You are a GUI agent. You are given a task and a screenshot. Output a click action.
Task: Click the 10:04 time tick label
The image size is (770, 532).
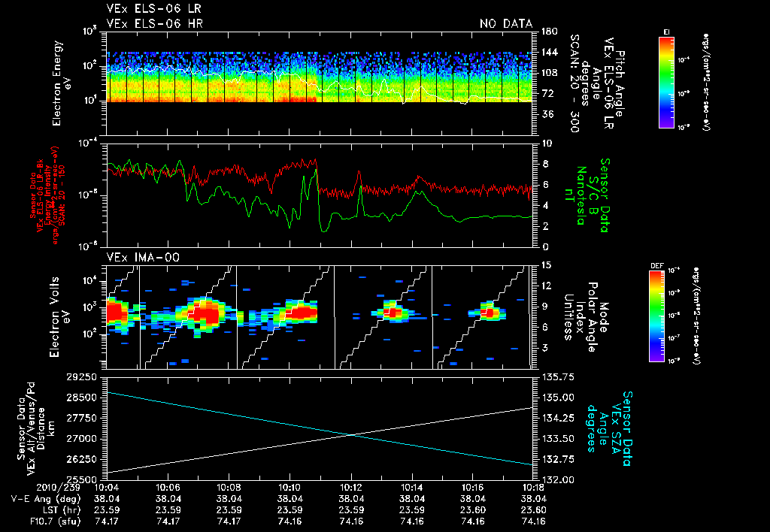click(107, 488)
